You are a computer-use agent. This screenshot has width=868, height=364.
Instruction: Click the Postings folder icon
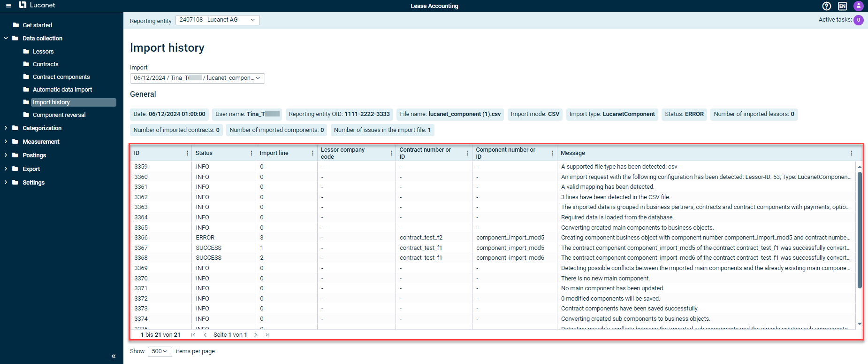tap(15, 155)
